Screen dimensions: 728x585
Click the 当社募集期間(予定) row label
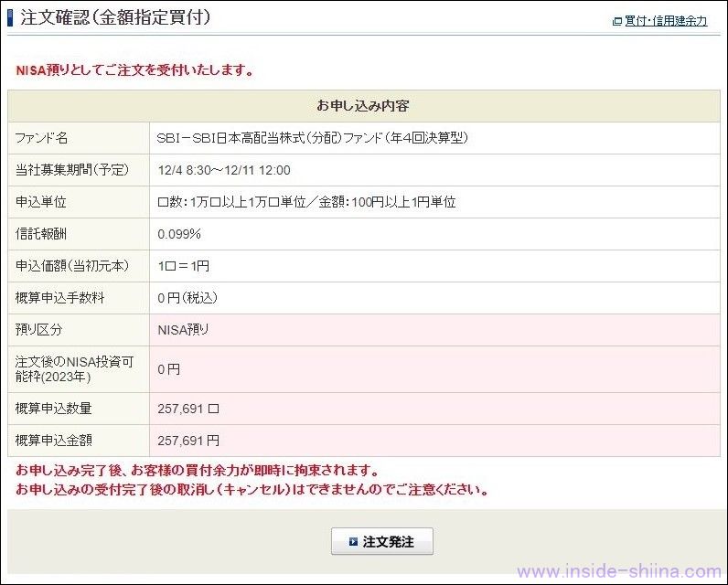pos(72,170)
